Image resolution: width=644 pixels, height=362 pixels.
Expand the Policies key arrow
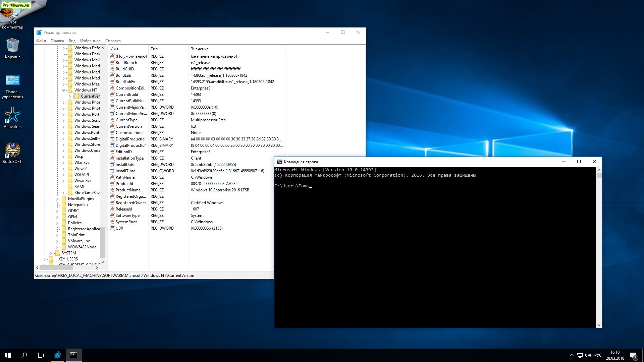click(x=57, y=223)
